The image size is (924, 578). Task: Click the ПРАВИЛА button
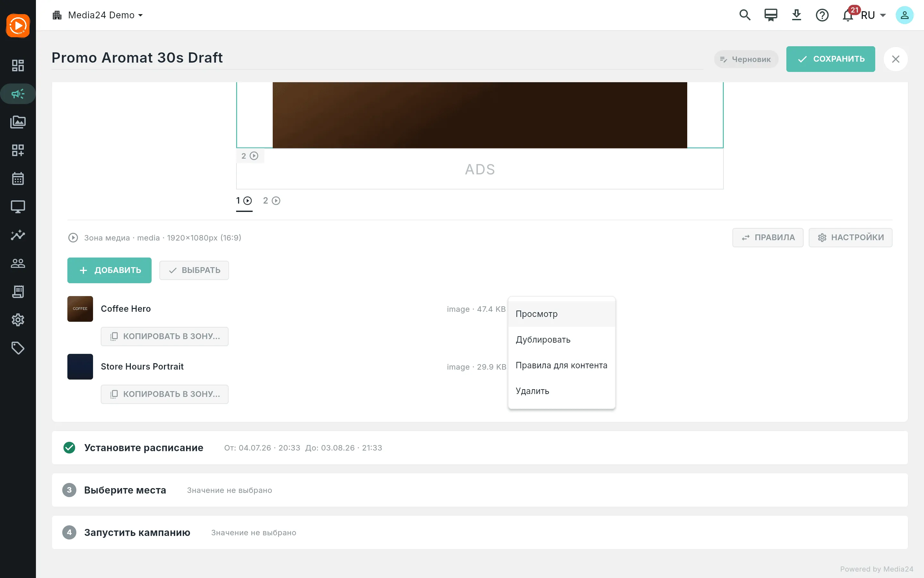tap(768, 237)
